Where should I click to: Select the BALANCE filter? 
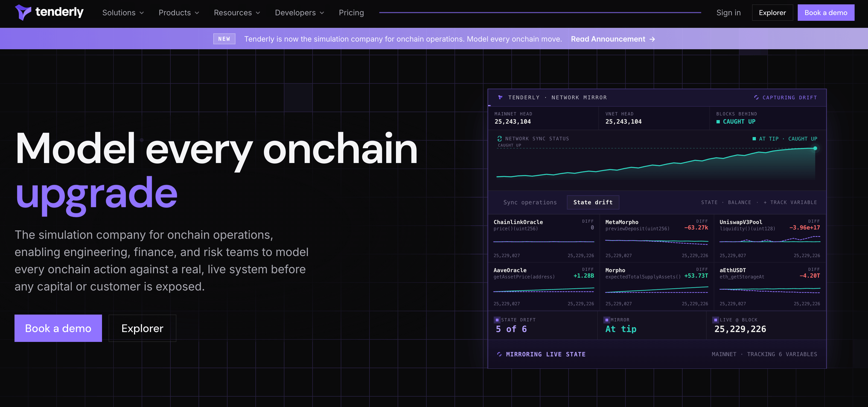pos(739,202)
